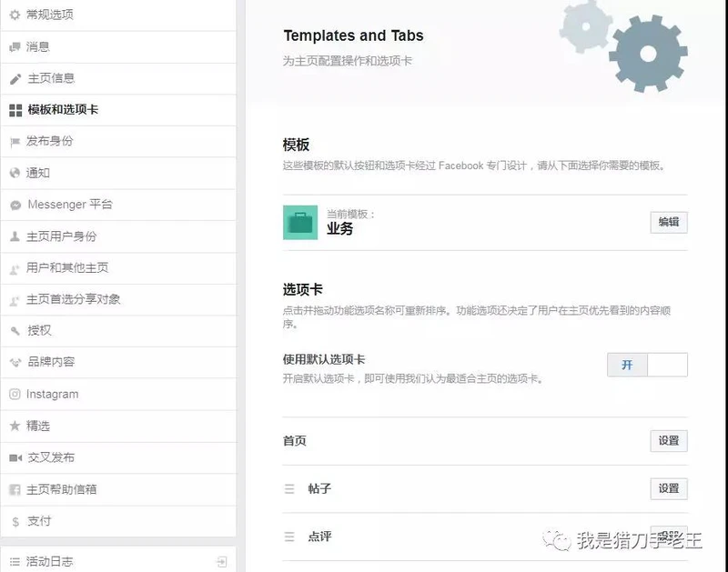Toggle the 使用默认选项卡 switch
The height and width of the screenshot is (572, 728).
647,365
